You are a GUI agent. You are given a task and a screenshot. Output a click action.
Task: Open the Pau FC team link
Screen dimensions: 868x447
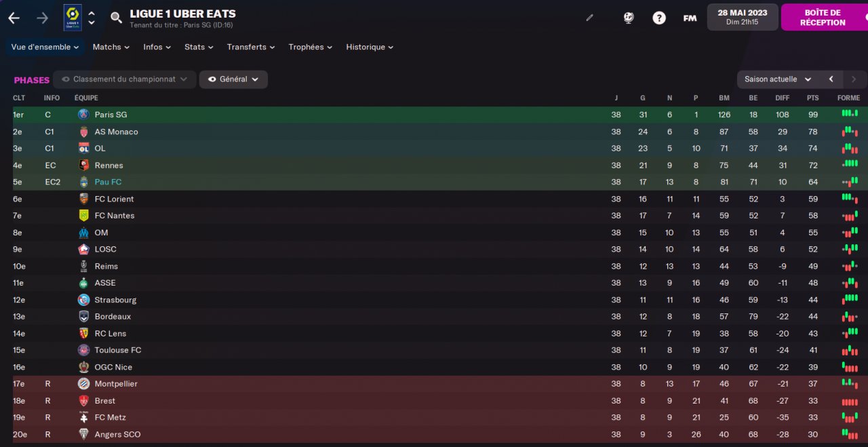(x=108, y=182)
